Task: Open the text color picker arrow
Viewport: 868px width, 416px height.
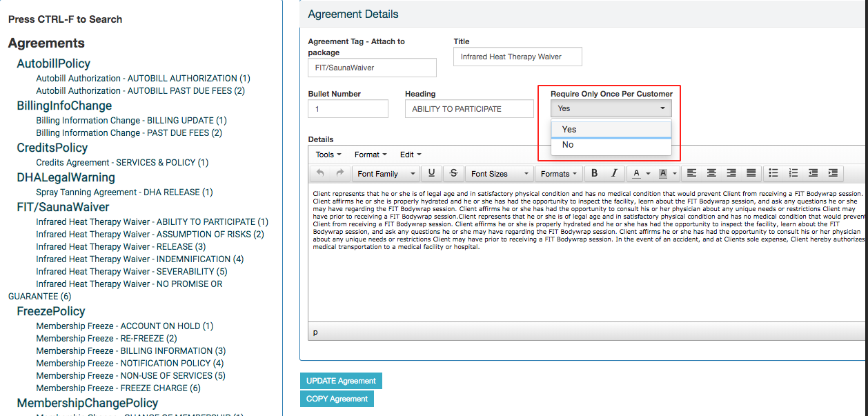Action: pos(649,174)
